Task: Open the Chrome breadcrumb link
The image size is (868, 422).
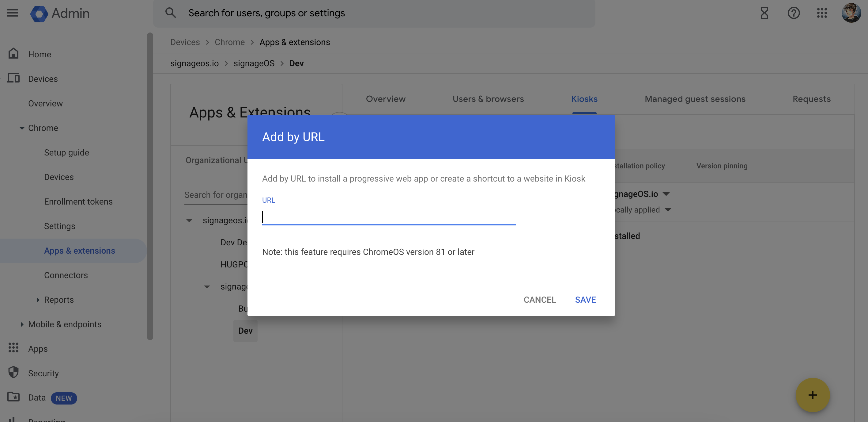Action: click(x=230, y=42)
